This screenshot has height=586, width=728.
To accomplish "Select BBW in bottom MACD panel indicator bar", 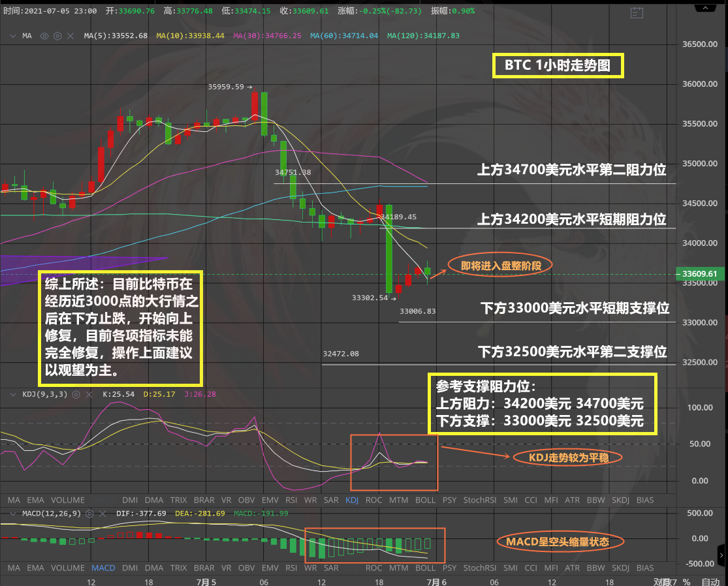I will tap(595, 568).
